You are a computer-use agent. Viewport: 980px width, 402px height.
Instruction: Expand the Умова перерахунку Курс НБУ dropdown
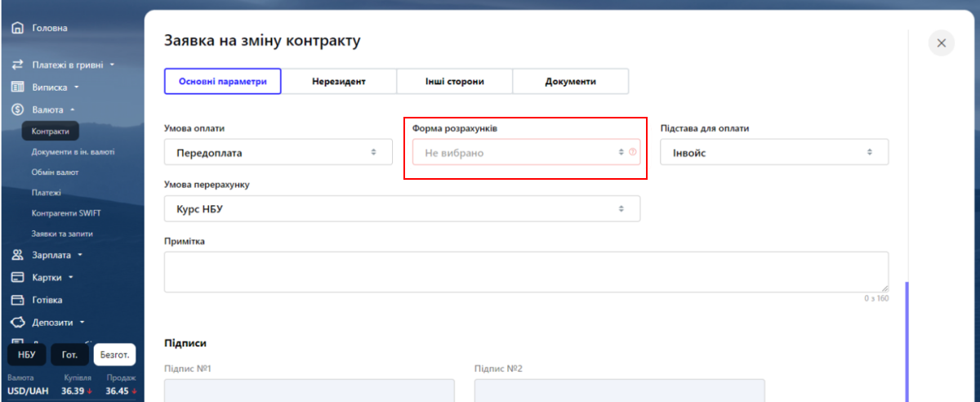coord(402,208)
